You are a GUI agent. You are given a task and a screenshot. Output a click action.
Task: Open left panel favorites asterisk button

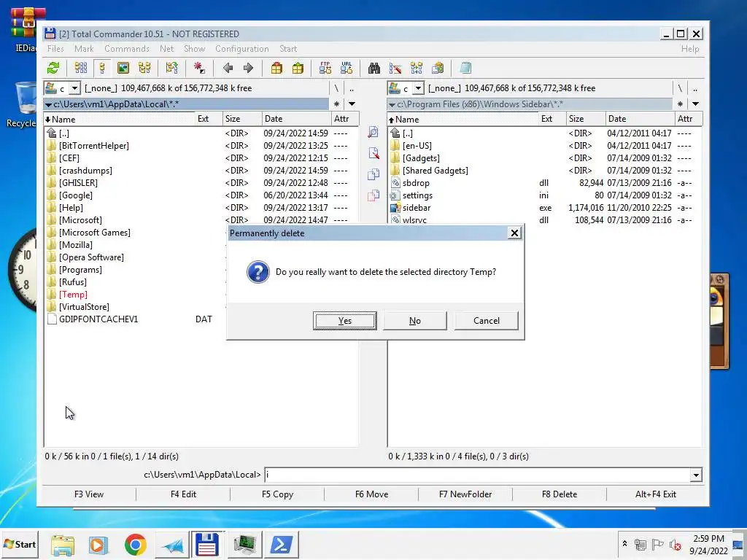336,104
